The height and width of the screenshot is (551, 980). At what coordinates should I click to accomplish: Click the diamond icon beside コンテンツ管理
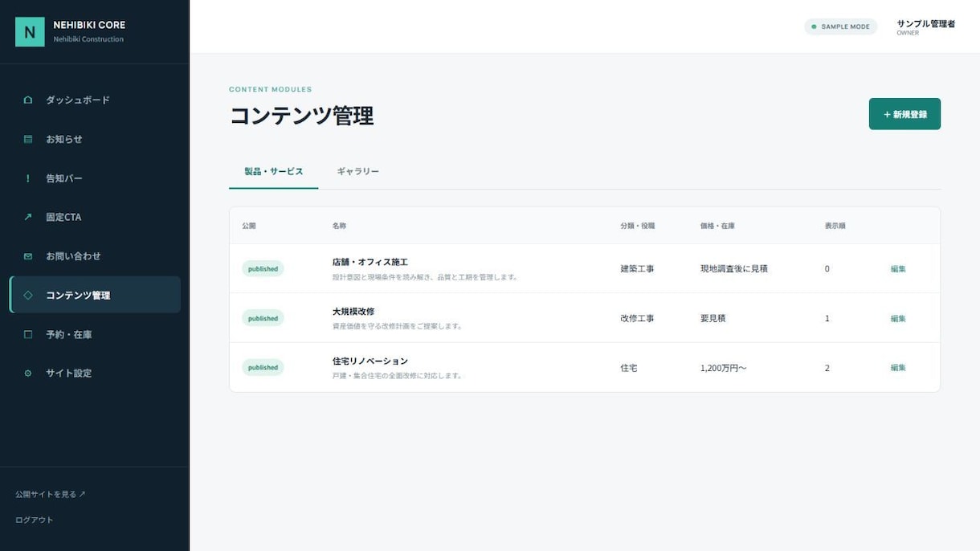[x=28, y=295]
